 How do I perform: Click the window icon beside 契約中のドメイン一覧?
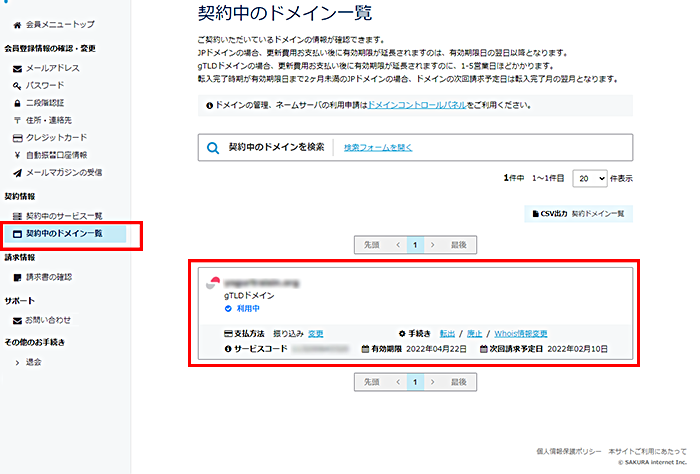click(x=17, y=234)
